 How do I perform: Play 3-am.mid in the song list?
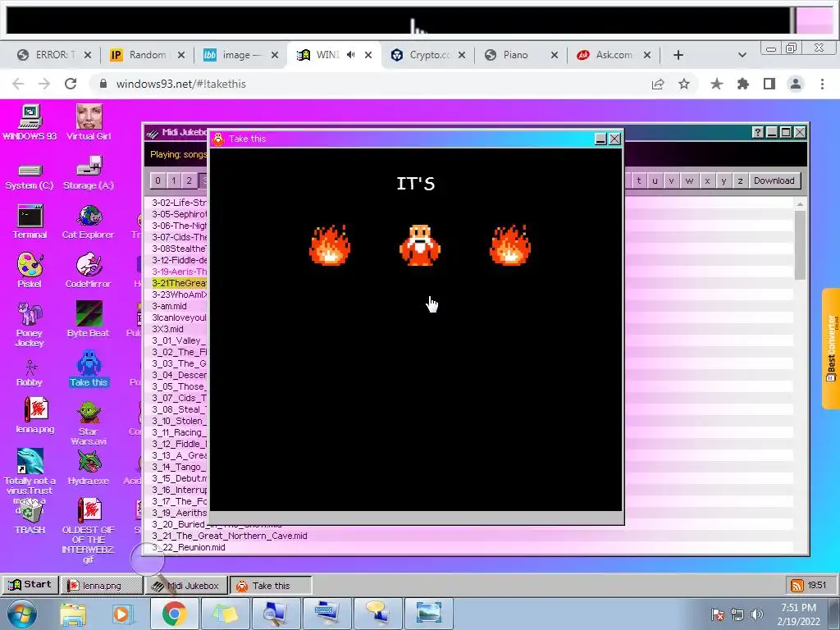tap(169, 306)
